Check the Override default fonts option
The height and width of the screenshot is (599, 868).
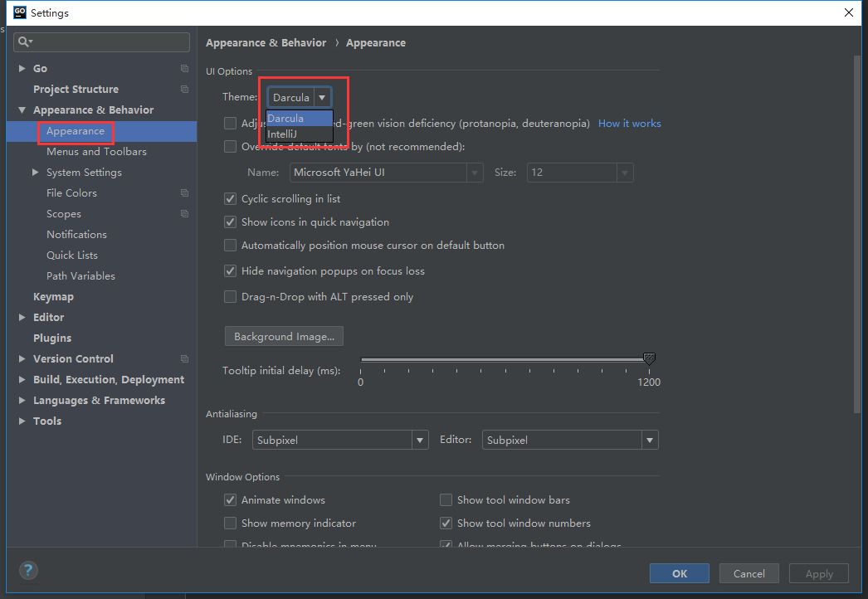(230, 147)
